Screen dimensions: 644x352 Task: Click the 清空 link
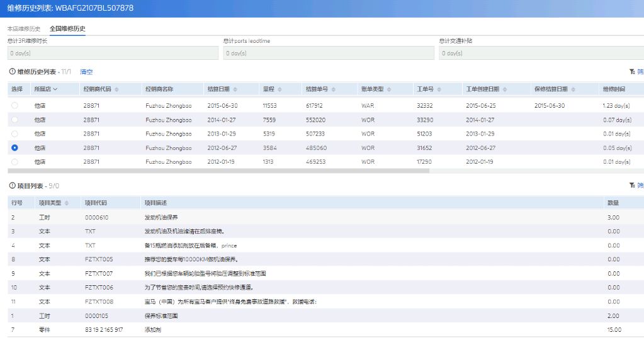86,72
